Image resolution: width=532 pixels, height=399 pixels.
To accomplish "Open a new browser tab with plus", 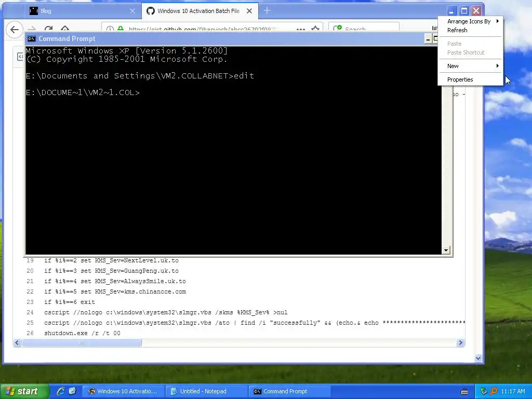I will tap(267, 10).
